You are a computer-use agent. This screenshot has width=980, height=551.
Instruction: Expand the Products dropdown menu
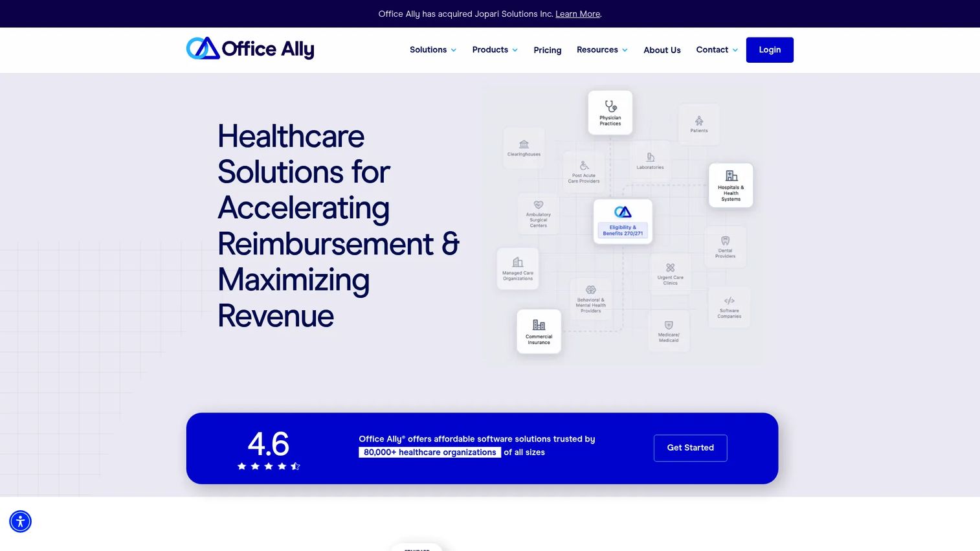tap(495, 50)
